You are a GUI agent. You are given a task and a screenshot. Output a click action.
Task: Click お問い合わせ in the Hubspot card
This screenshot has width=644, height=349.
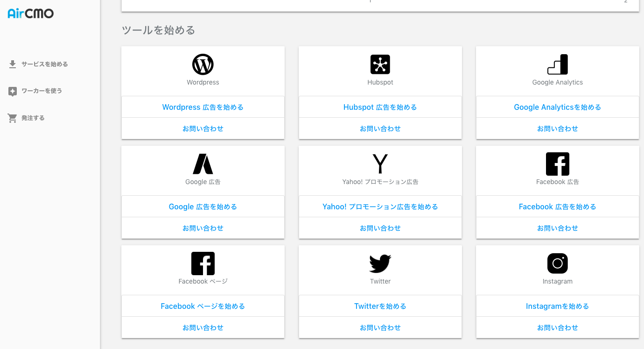coord(380,128)
